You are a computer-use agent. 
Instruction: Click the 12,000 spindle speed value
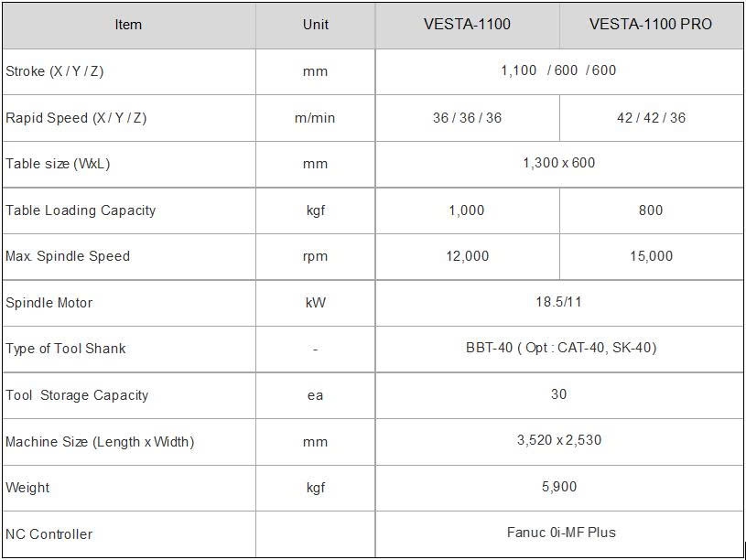(x=467, y=256)
